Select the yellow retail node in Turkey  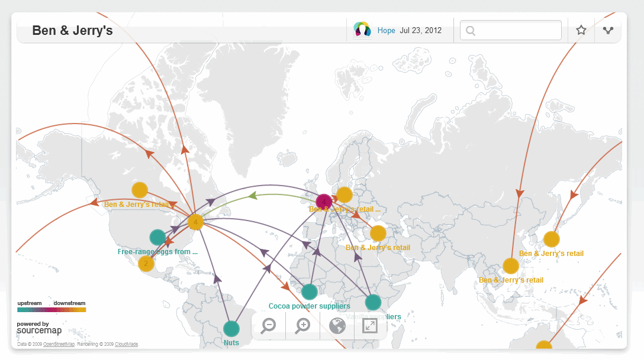[378, 233]
